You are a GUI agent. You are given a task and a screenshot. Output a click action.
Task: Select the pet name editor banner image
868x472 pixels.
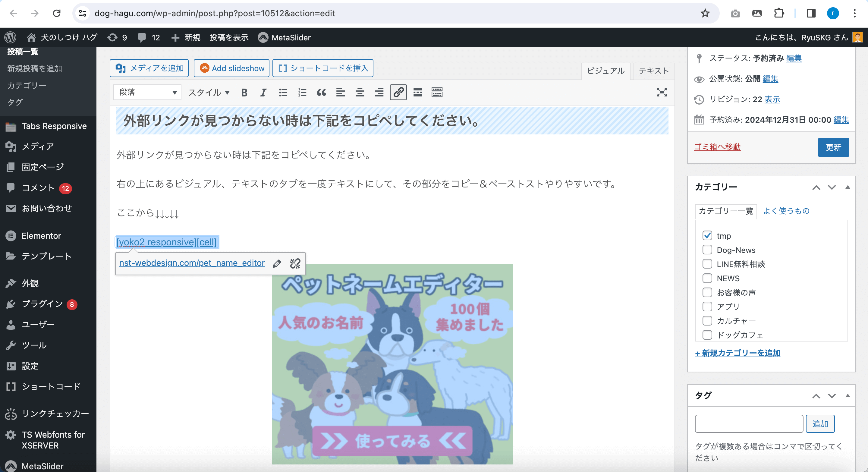click(x=392, y=364)
